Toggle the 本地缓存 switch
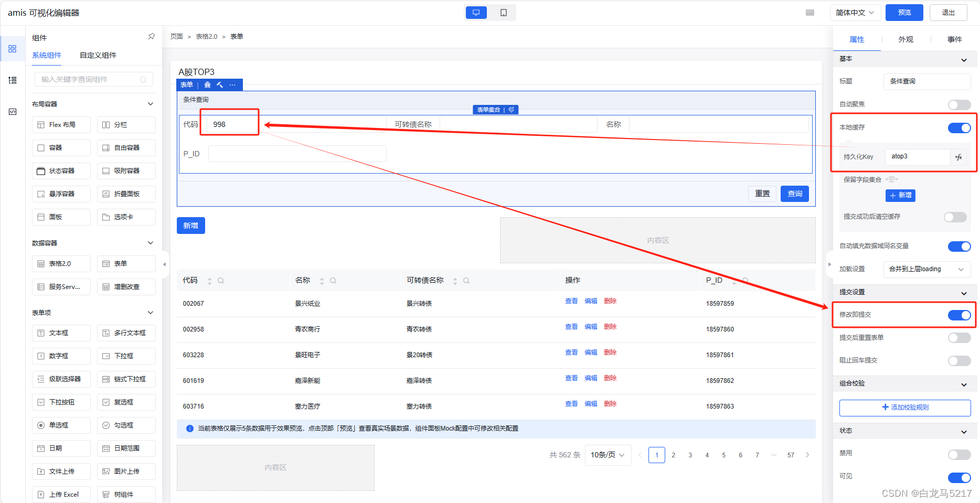 pos(959,128)
